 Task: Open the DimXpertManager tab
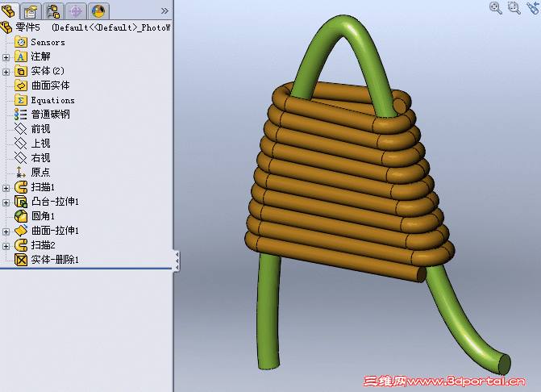[76, 11]
